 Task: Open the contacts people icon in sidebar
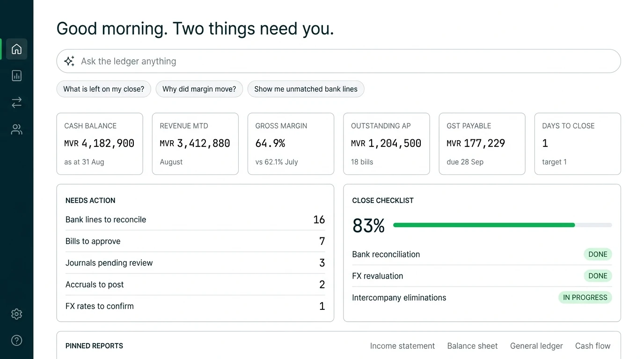(x=16, y=129)
